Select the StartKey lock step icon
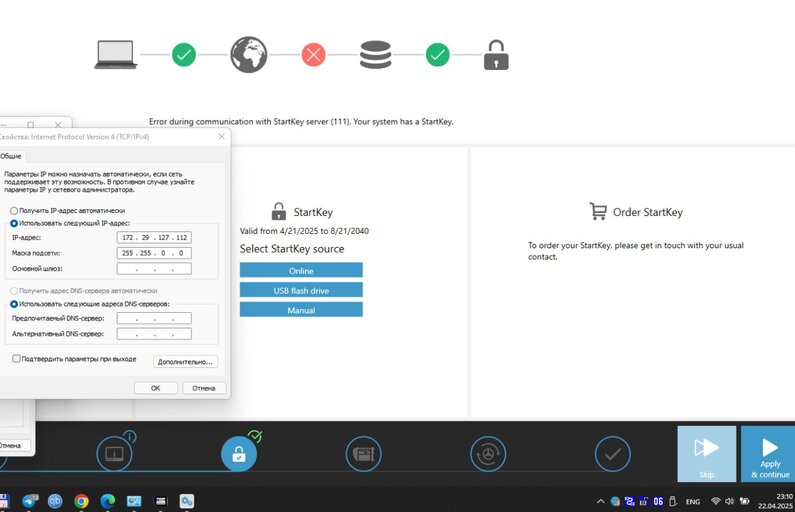Image resolution: width=795 pixels, height=512 pixels. (x=239, y=453)
